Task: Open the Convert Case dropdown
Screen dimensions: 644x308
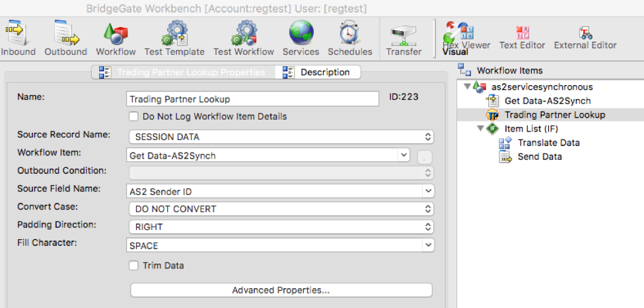Action: coord(281,208)
